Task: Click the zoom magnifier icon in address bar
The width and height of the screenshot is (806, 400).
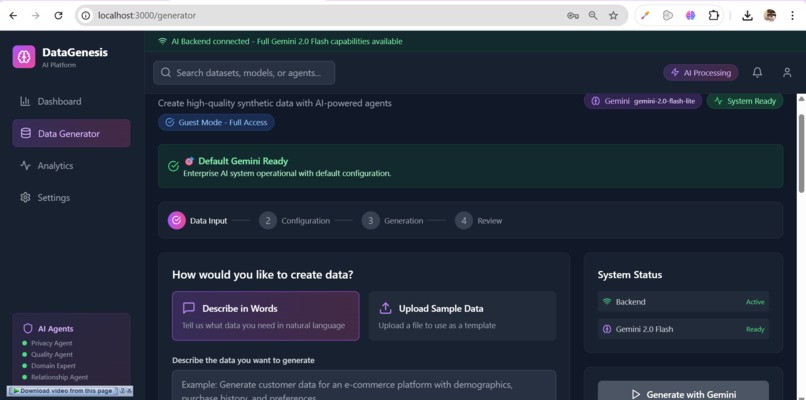Action: [x=593, y=15]
